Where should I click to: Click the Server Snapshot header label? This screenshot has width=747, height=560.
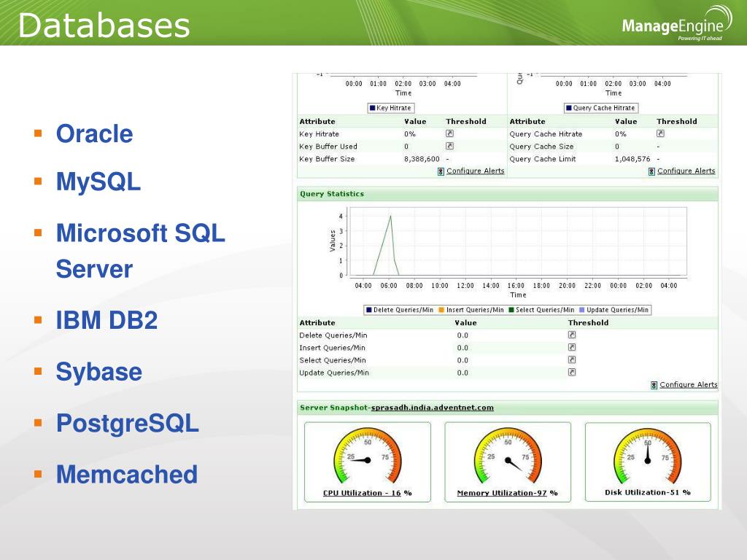click(334, 408)
